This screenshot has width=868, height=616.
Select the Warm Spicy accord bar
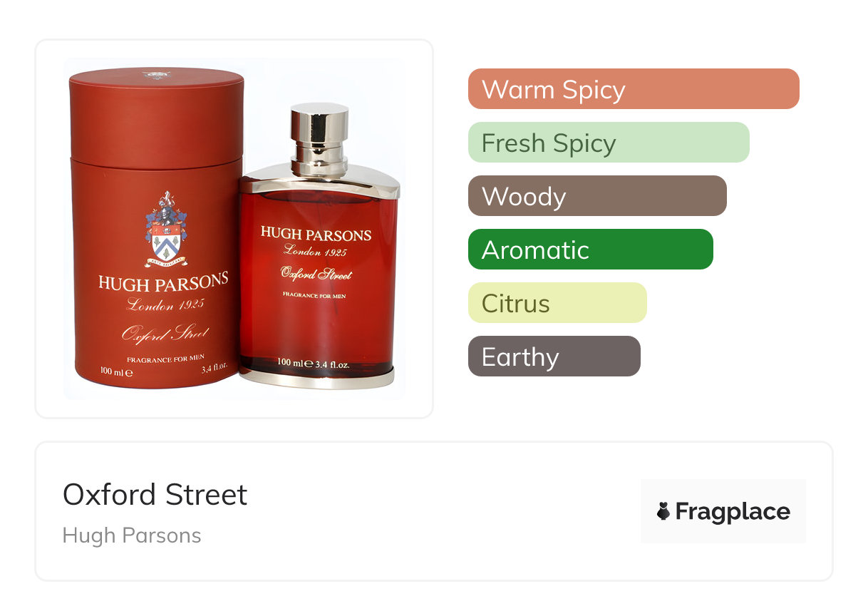point(634,89)
